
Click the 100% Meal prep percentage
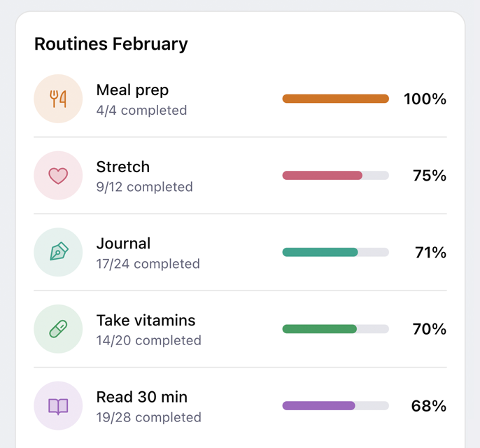(425, 99)
